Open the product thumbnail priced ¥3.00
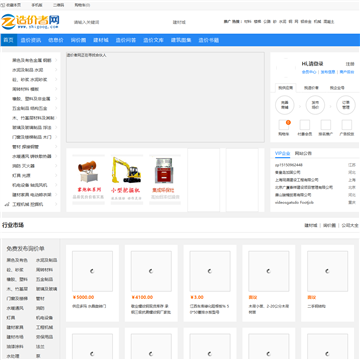The image size is (360, 360). [210, 271]
